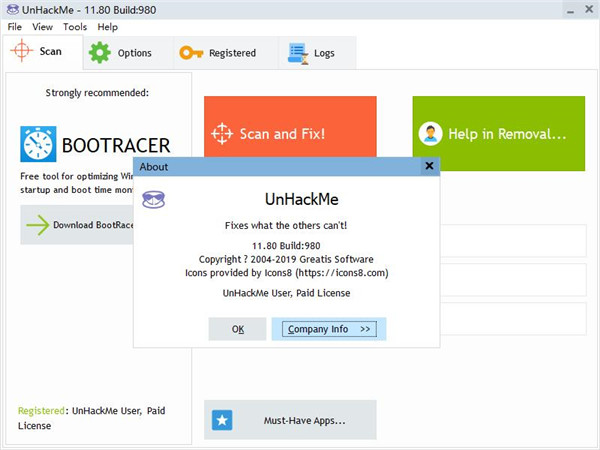Screen dimensions: 600x450
Task: Click the green gear Options icon
Action: click(x=99, y=52)
